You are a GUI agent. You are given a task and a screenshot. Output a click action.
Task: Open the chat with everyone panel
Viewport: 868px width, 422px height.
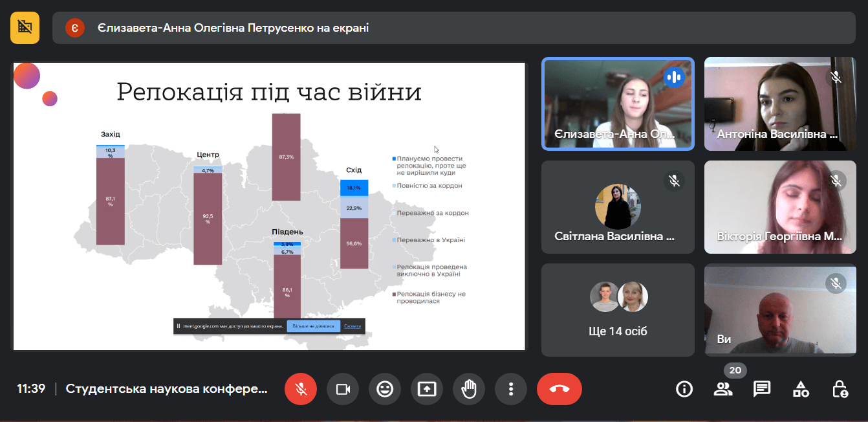click(x=762, y=389)
